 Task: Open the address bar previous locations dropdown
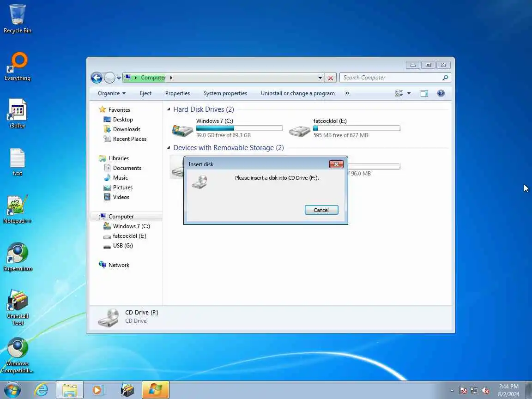(320, 78)
